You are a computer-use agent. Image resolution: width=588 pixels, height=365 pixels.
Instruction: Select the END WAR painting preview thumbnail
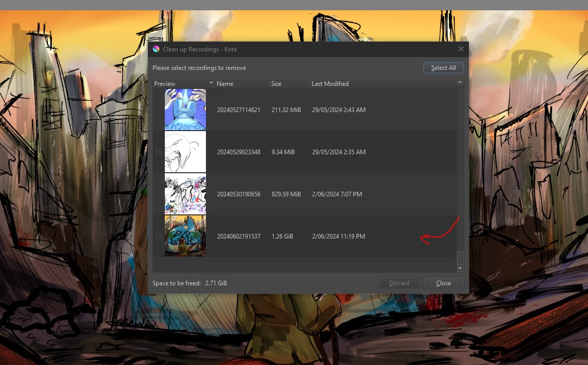pyautogui.click(x=185, y=236)
